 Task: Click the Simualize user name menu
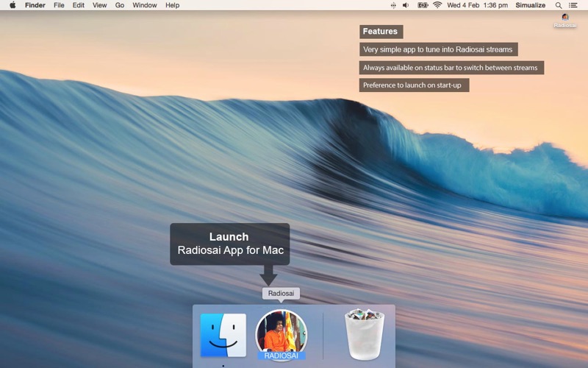[x=530, y=5]
